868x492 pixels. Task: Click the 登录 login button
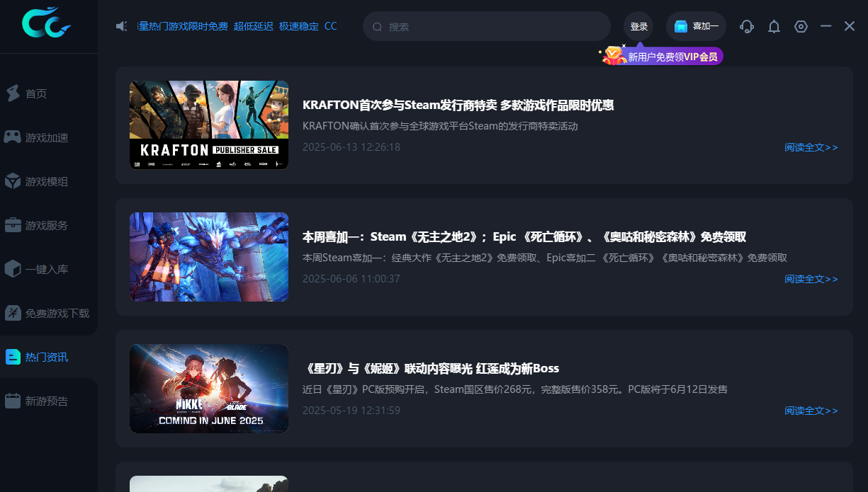[638, 26]
